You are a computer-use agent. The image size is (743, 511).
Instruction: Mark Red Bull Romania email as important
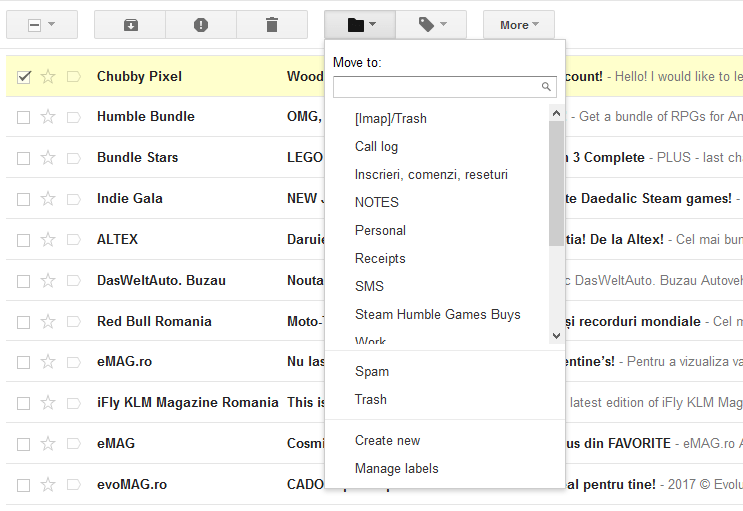point(73,321)
